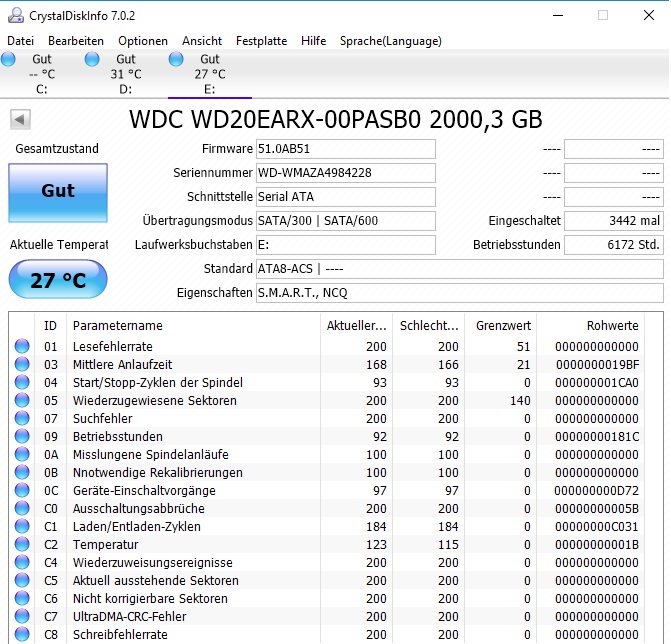Viewport: 671px width, 644px height.
Task: Select the Mittlere Anlaufzeit parameter name
Action: pos(122,364)
